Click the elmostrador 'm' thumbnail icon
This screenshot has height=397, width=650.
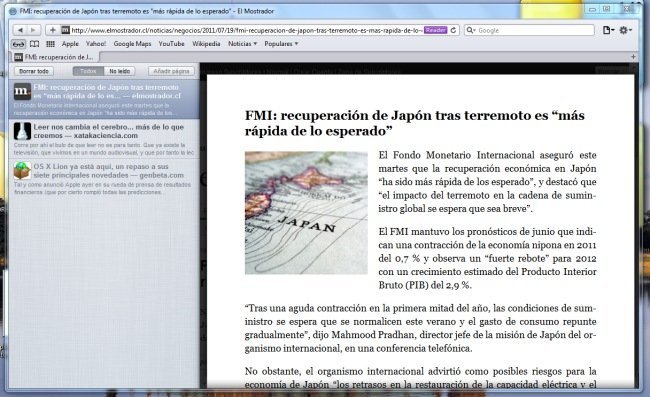(x=22, y=92)
